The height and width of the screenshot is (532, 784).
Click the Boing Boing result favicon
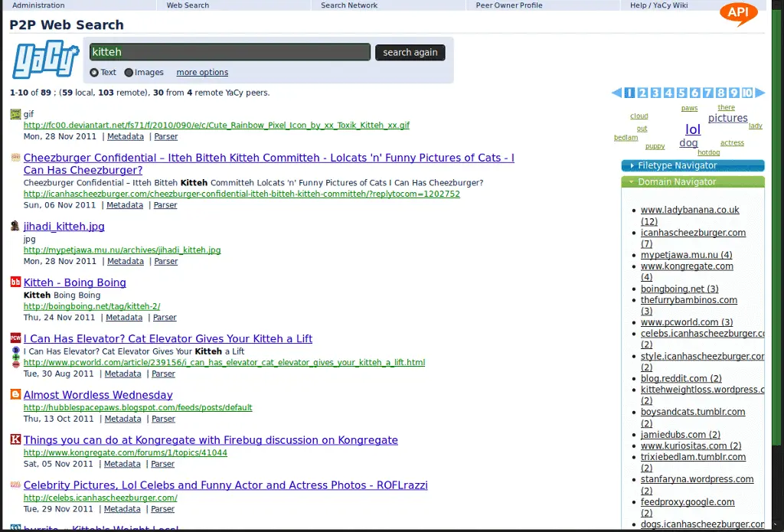coord(15,282)
